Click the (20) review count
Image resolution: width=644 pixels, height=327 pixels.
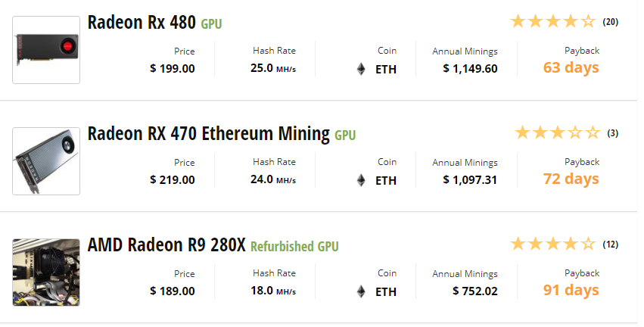pyautogui.click(x=610, y=22)
